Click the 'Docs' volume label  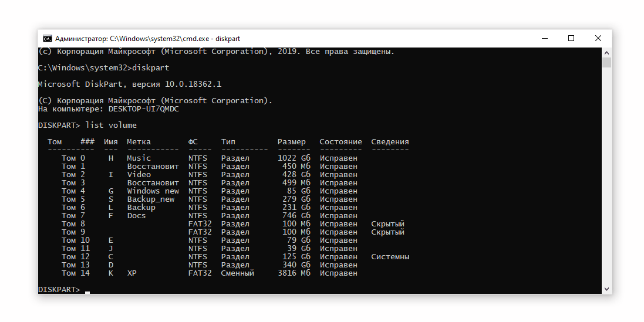click(x=136, y=215)
